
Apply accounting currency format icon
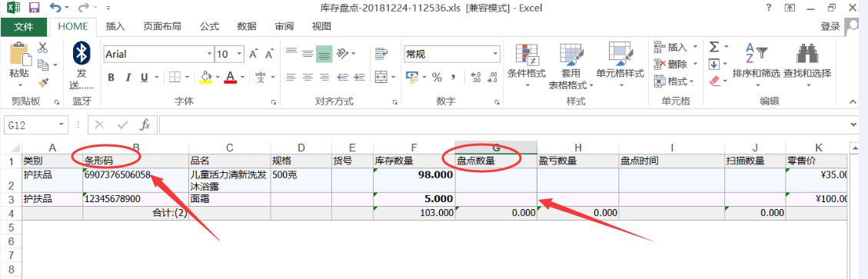click(412, 76)
